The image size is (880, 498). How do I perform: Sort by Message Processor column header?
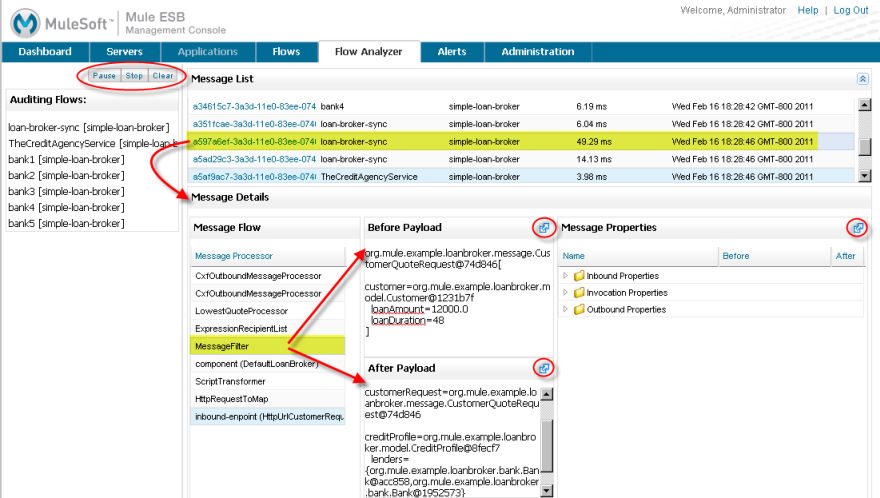click(233, 256)
